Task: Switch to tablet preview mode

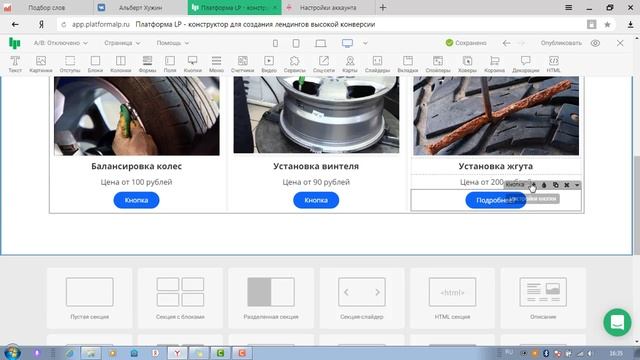Action: click(x=296, y=43)
